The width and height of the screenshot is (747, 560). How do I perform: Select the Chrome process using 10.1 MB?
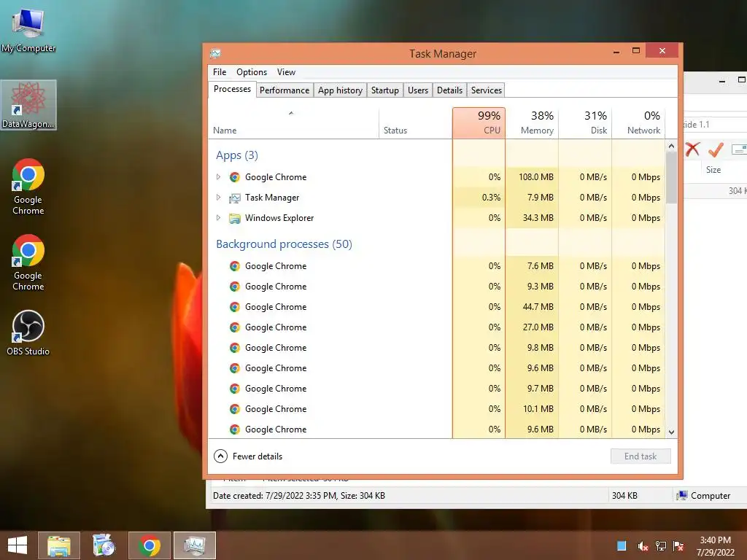(436, 409)
